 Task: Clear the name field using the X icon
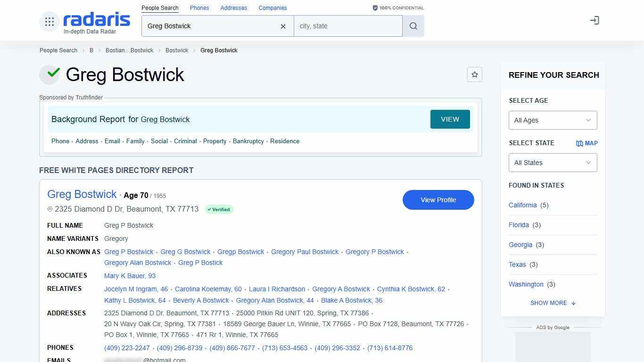[x=283, y=26]
